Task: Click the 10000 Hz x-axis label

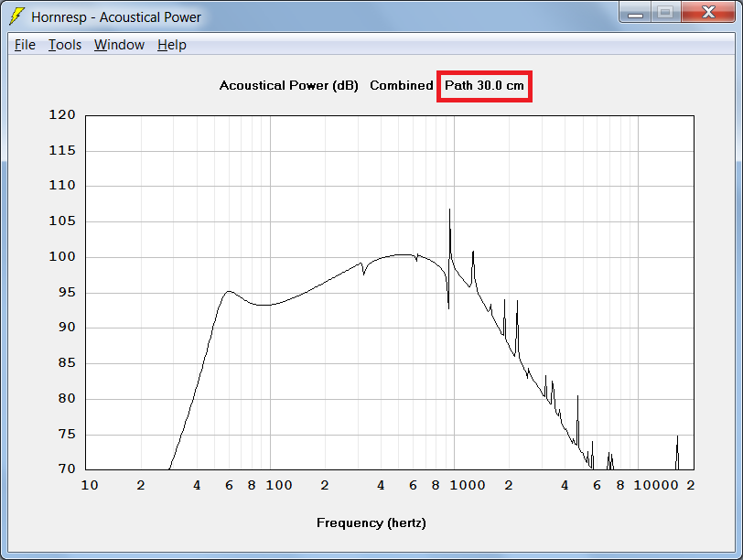Action: 656,485
